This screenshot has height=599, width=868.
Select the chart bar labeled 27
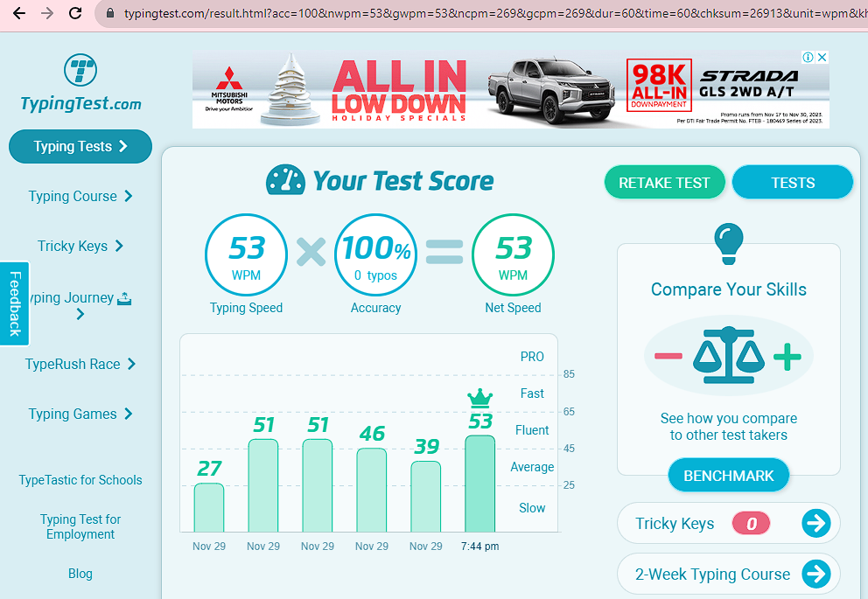(x=209, y=508)
